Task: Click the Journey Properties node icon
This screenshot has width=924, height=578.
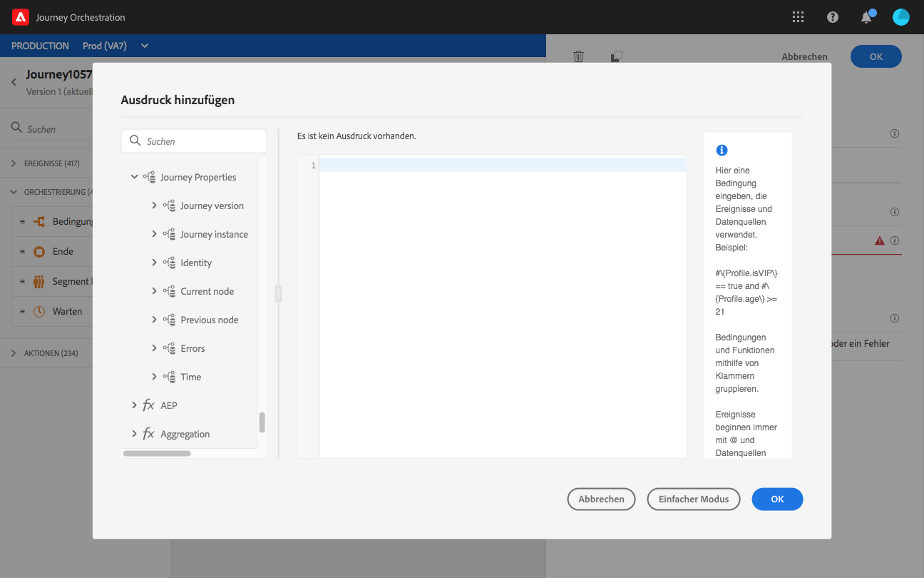Action: coord(149,177)
